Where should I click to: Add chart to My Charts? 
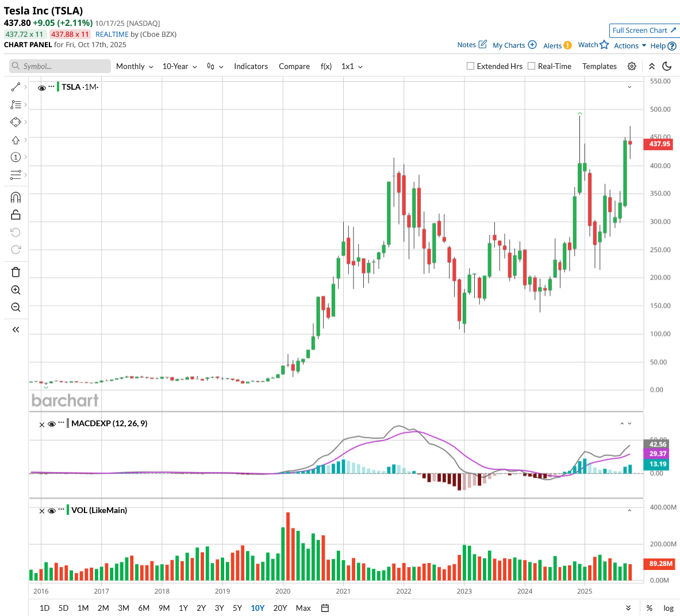click(532, 45)
